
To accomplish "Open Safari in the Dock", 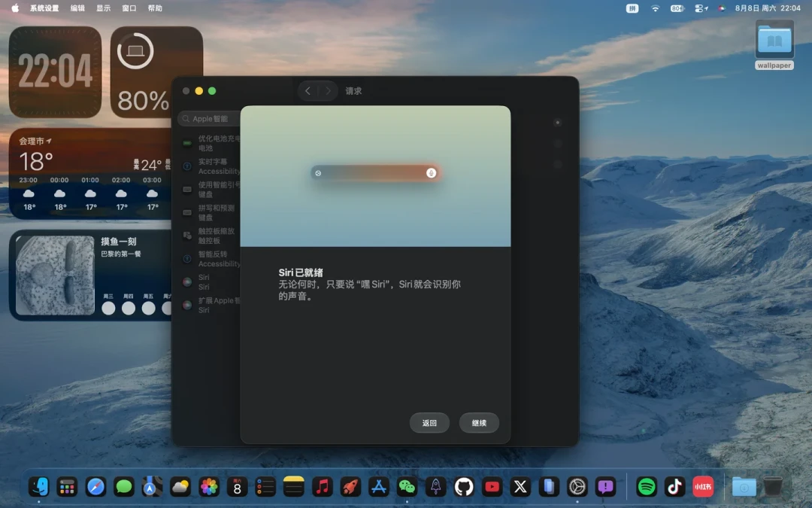I will (x=95, y=487).
